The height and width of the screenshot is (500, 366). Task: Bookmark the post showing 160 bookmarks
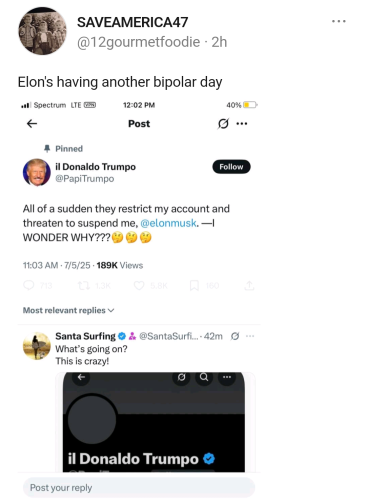tap(194, 285)
